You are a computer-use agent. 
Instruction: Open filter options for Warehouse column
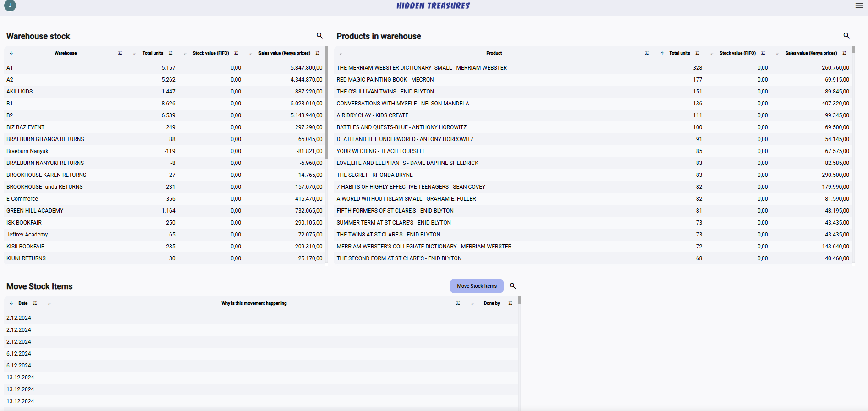click(120, 53)
